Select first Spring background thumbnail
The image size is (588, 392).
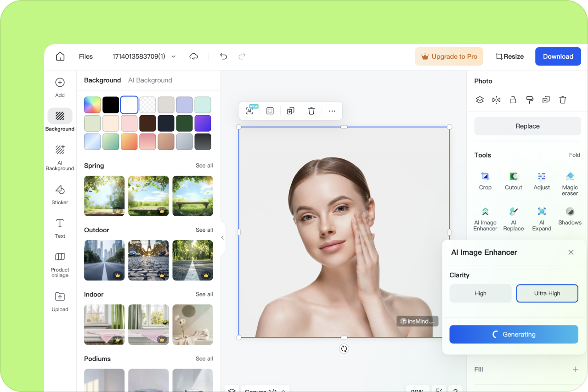tap(104, 196)
